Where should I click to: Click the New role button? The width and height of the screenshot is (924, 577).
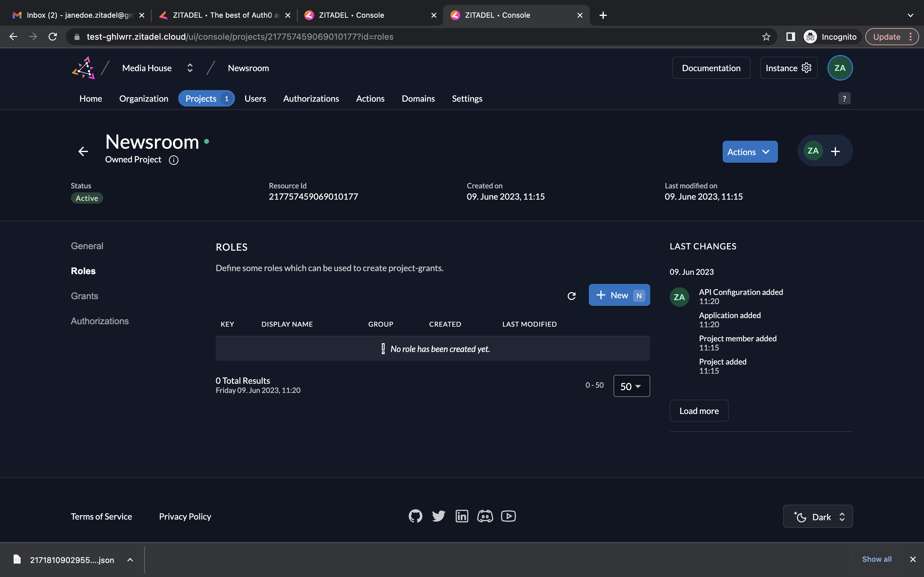tap(619, 295)
